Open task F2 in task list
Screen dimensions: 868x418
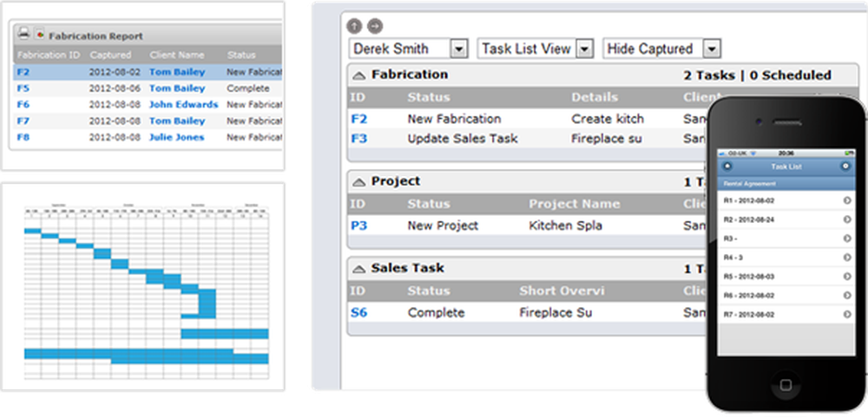pos(359,119)
